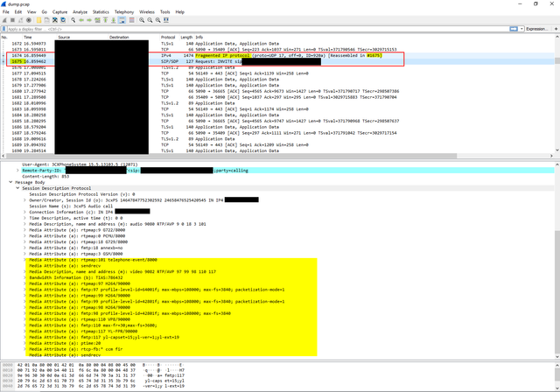
Task: Toggle auto-scroll during live capture
Action: tap(122, 20)
